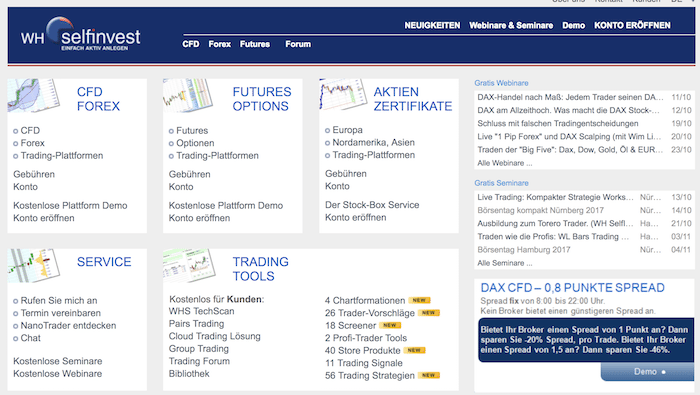This screenshot has height=395, width=700.
Task: Open the Nordamerika, Asien link
Action: point(373,142)
